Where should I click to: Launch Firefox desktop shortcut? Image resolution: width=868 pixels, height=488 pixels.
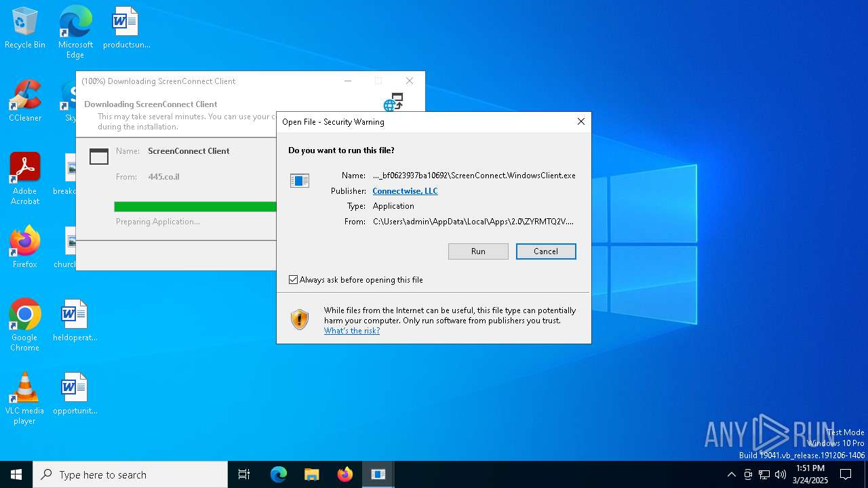pos(25,247)
